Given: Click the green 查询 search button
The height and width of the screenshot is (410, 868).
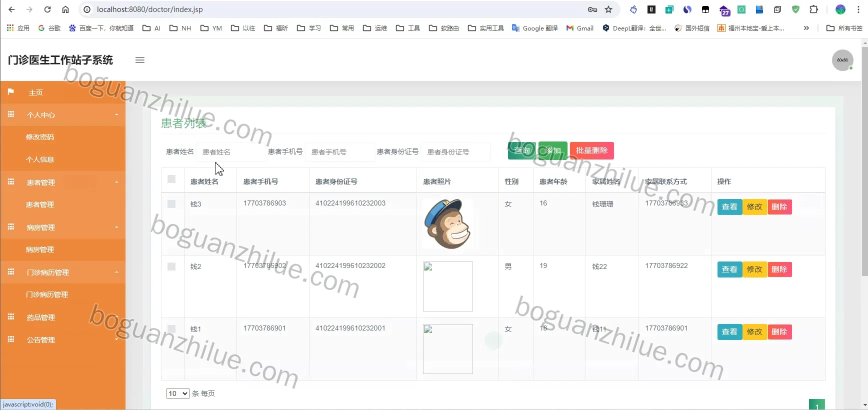Looking at the screenshot, I should click(521, 150).
